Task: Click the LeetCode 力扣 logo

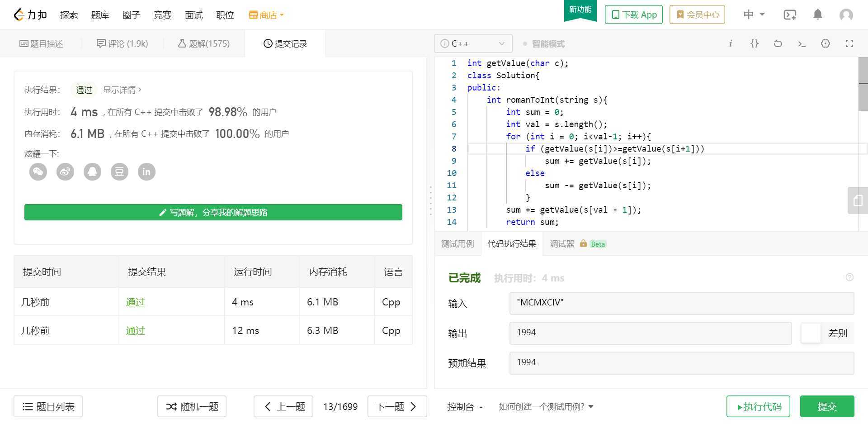Action: [x=30, y=15]
